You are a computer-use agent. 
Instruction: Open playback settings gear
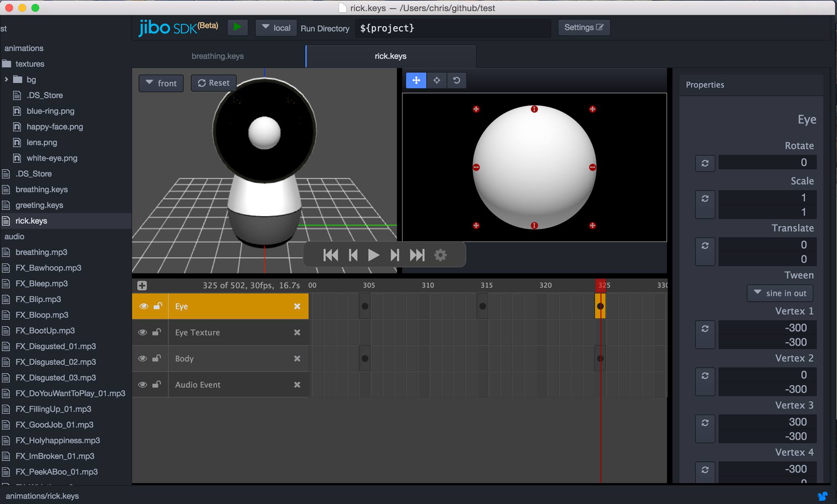(440, 255)
